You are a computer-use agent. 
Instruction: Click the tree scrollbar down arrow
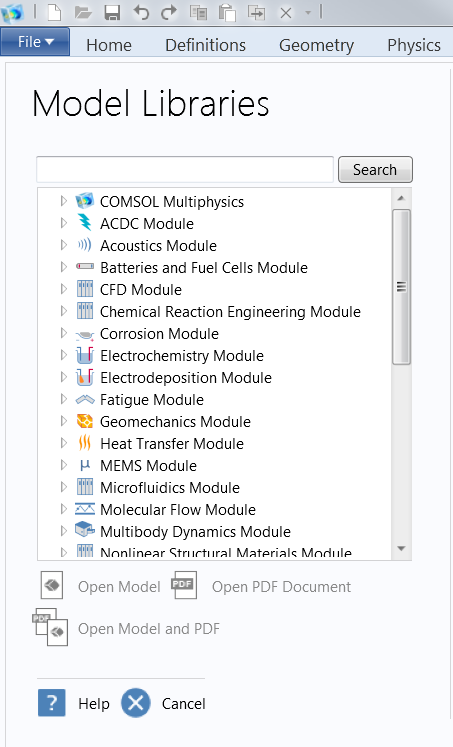pos(401,548)
